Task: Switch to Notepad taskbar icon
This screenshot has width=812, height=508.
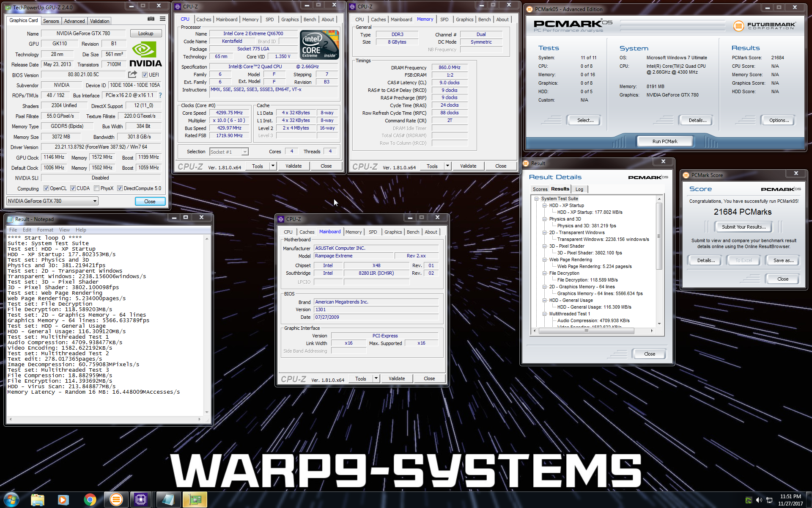Action: click(x=168, y=500)
